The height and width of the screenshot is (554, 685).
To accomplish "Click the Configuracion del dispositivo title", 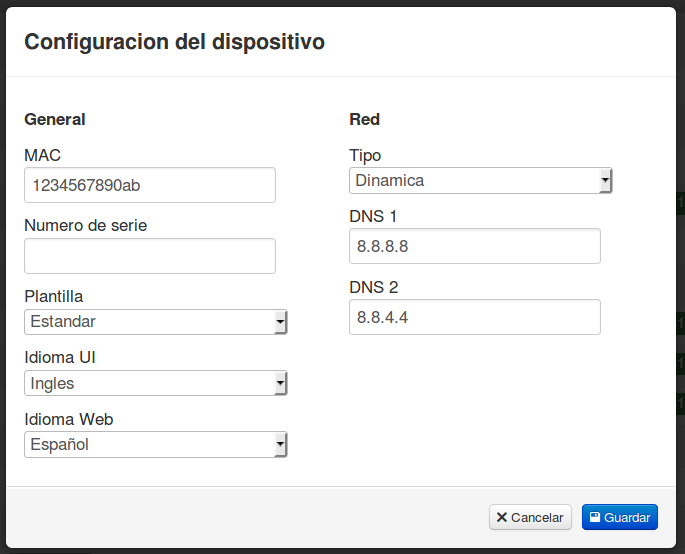I will [x=174, y=42].
